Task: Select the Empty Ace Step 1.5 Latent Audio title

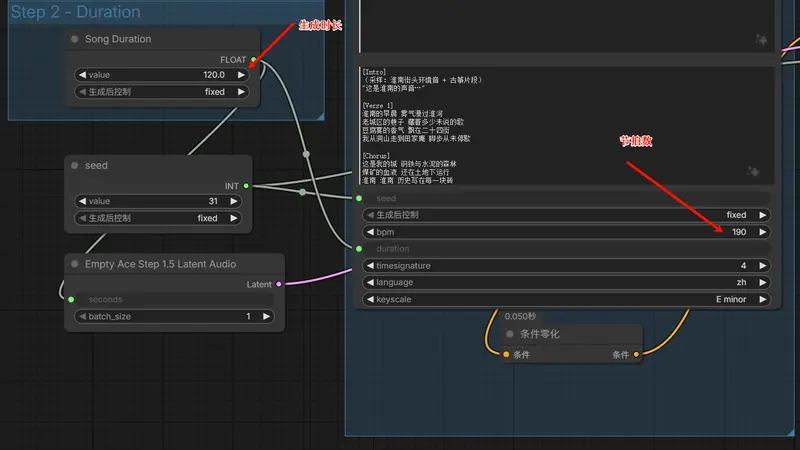Action: 160,264
